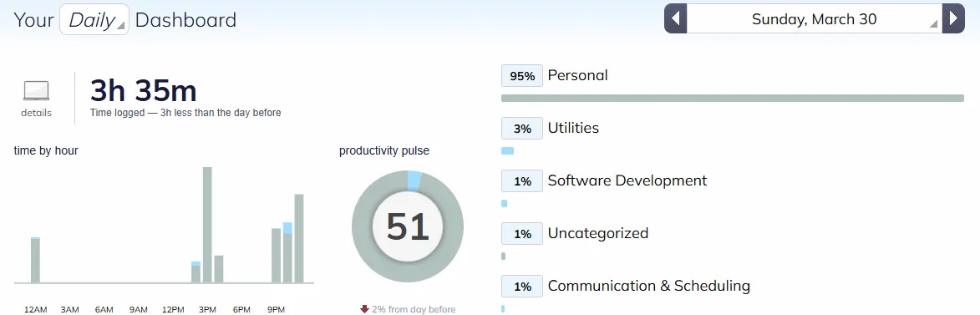Click the productivity pulse score 51

(408, 226)
